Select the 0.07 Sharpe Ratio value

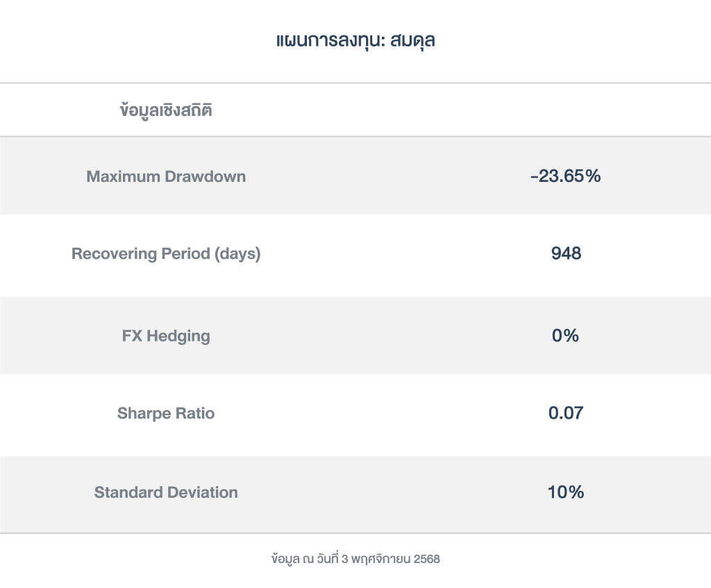(x=566, y=414)
